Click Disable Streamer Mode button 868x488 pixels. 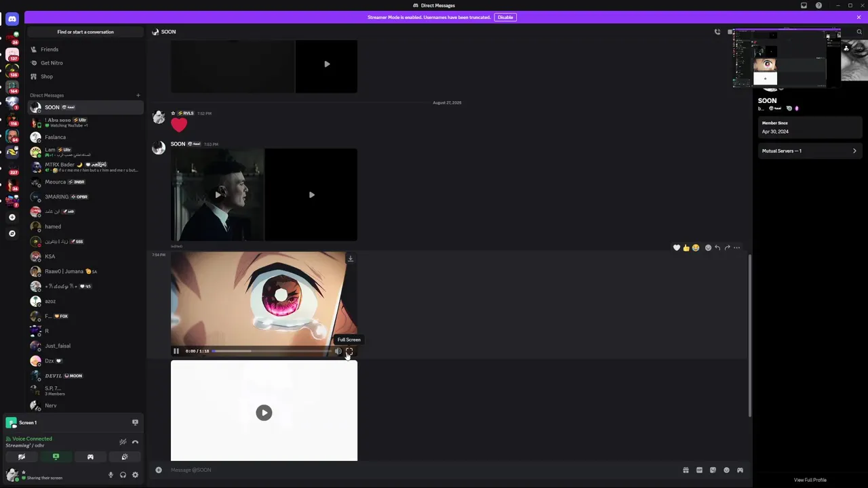tap(505, 17)
